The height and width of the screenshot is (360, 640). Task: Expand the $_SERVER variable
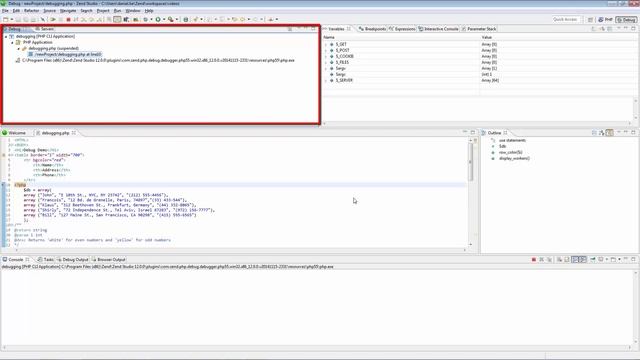(x=326, y=81)
